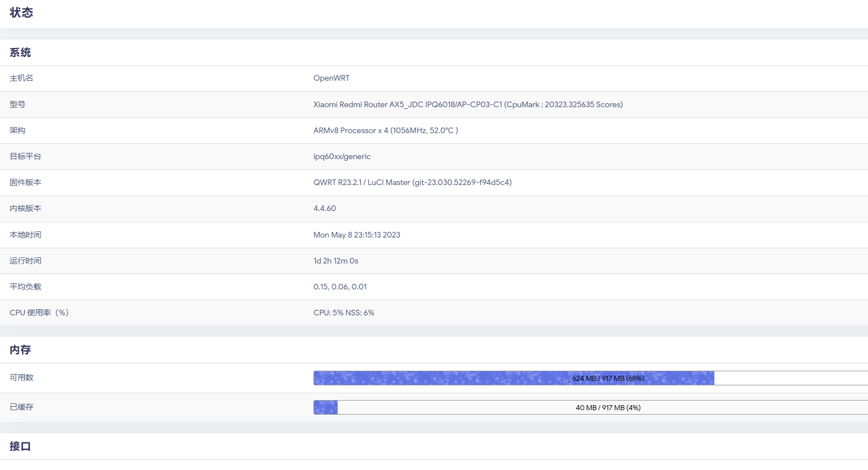Select the 内核版本 row label

tap(25, 208)
